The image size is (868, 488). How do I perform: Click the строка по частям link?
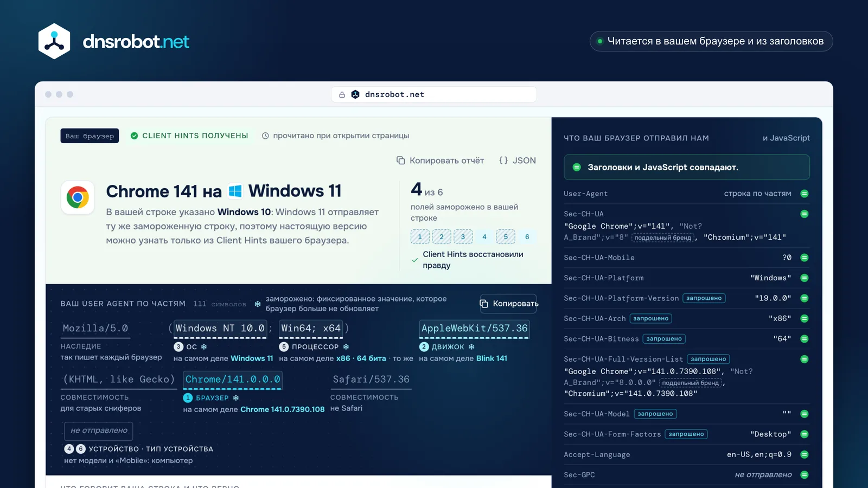pos(757,194)
